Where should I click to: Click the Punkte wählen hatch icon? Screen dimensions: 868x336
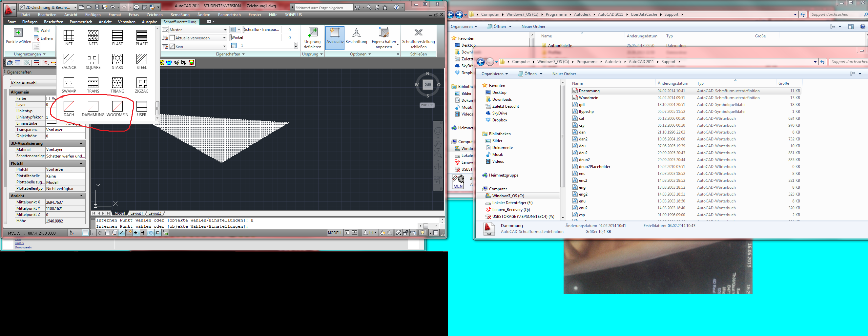(x=18, y=33)
